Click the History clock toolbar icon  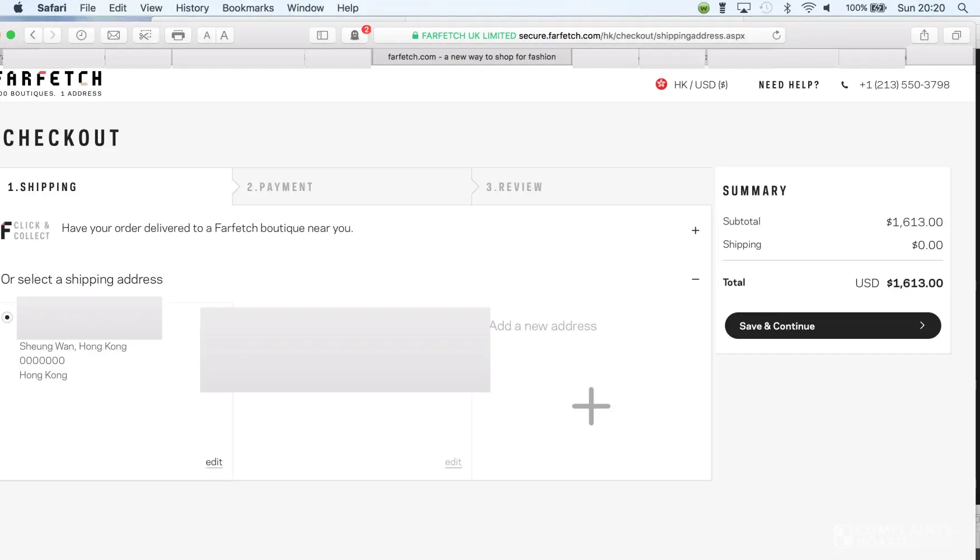point(81,35)
